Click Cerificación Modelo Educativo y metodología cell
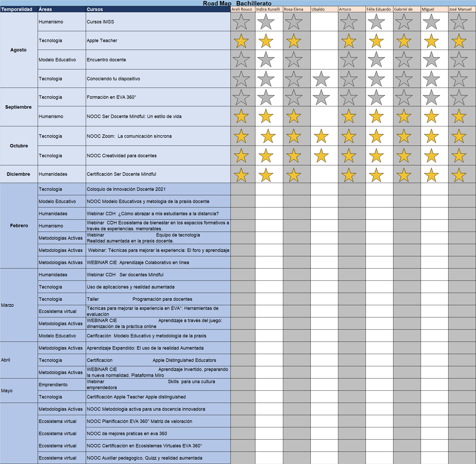 pos(158,336)
